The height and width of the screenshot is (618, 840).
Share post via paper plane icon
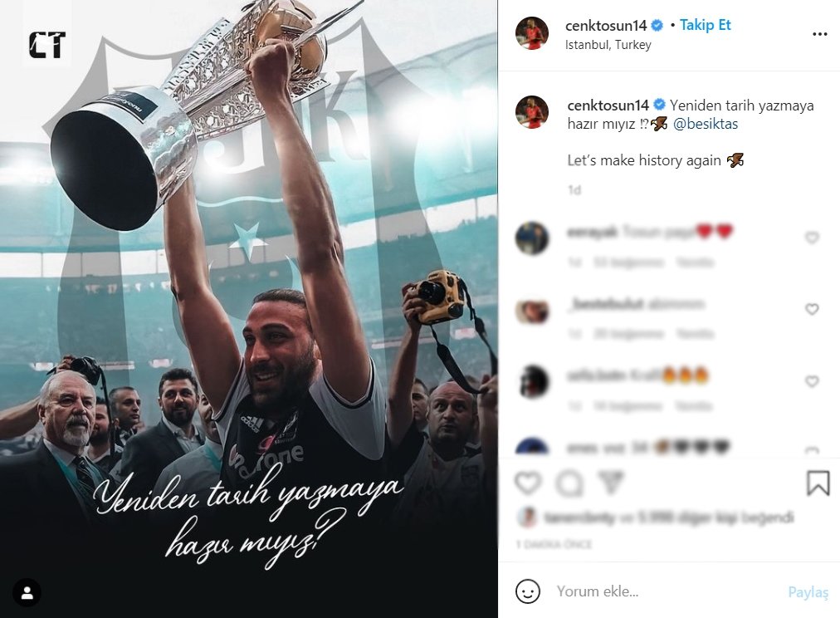click(611, 483)
